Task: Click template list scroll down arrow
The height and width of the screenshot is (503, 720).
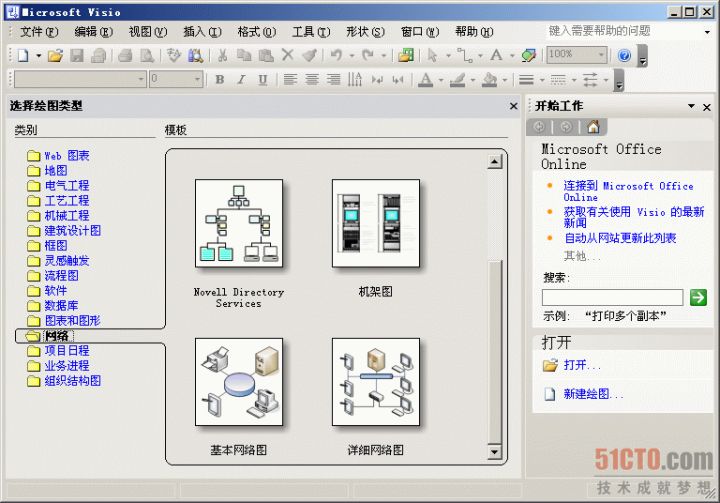Action: click(495, 452)
